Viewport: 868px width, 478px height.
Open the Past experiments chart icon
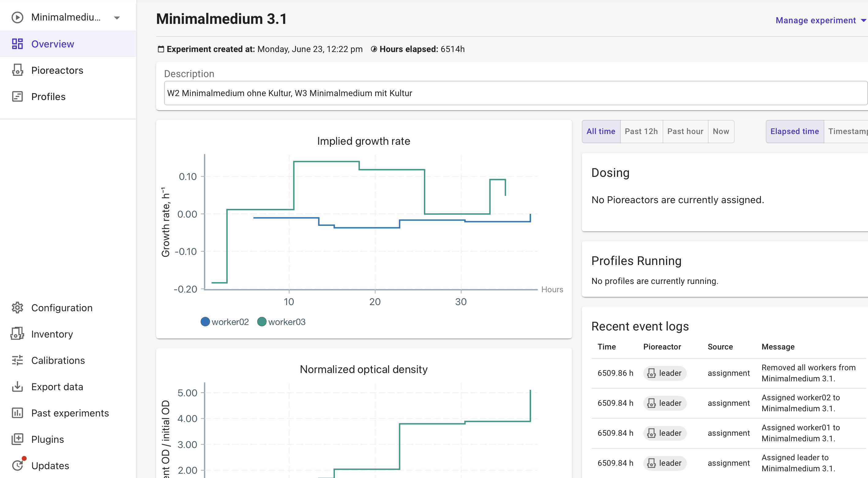(17, 413)
